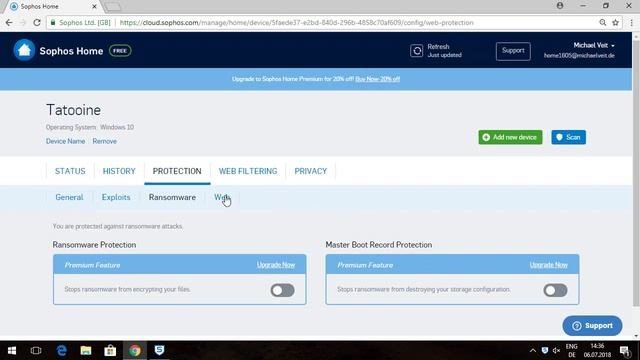
Task: Switch to the STATUS tab
Action: [x=70, y=171]
